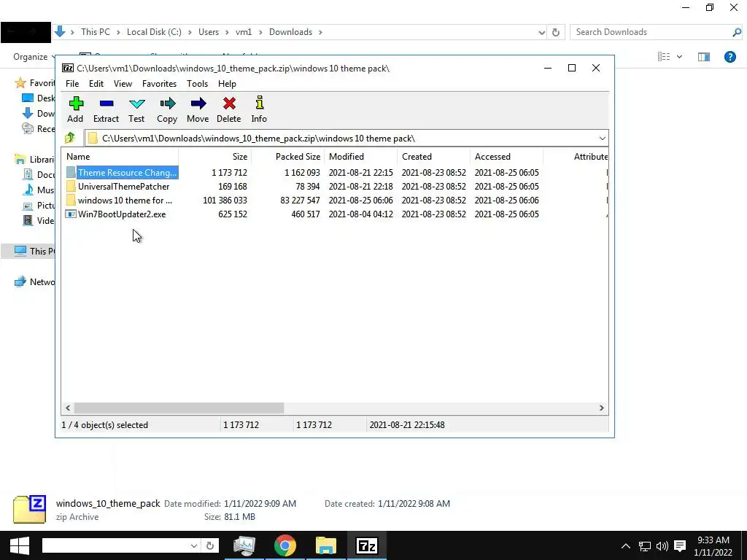
Task: Click the horizontal scrollbar thumb
Action: tap(179, 408)
